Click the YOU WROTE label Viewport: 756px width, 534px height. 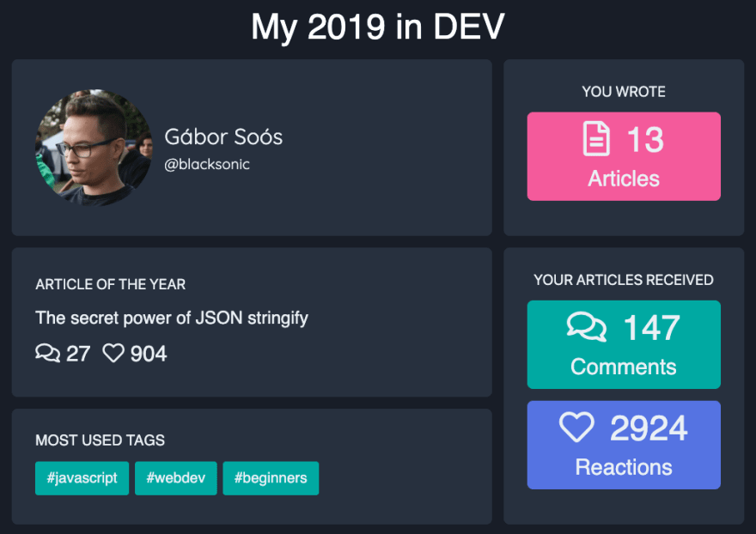click(x=624, y=92)
